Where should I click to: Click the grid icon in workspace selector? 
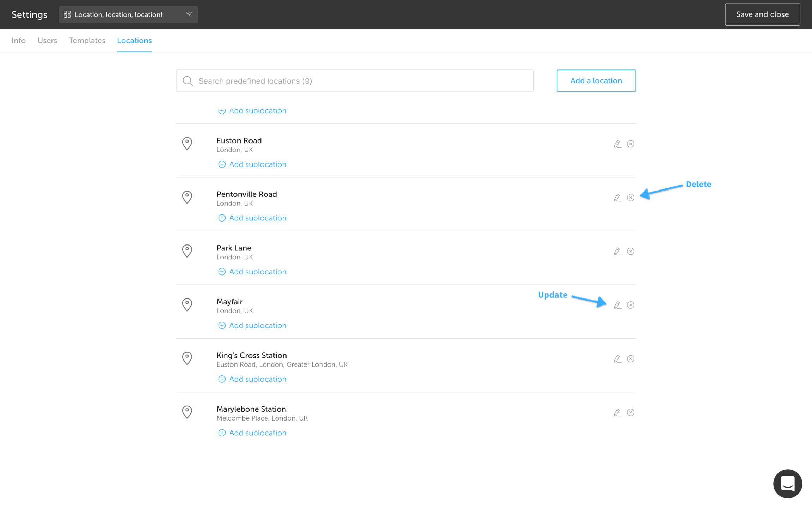pyautogui.click(x=67, y=14)
